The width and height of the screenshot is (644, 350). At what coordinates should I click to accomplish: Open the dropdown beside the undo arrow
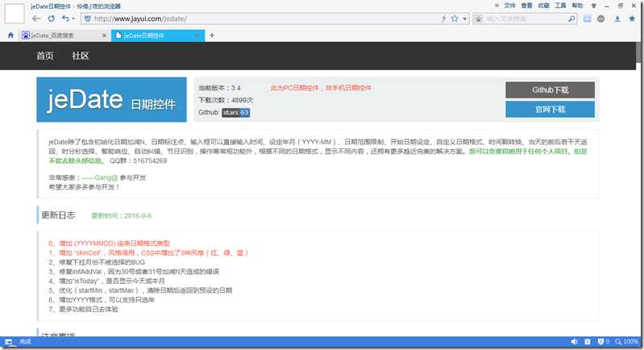click(73, 19)
